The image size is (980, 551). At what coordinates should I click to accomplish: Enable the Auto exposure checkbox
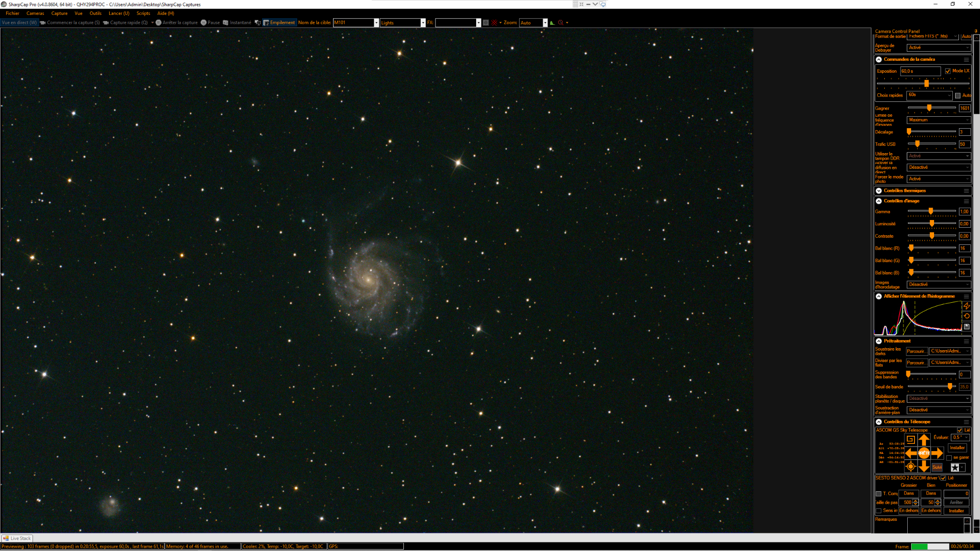click(958, 96)
